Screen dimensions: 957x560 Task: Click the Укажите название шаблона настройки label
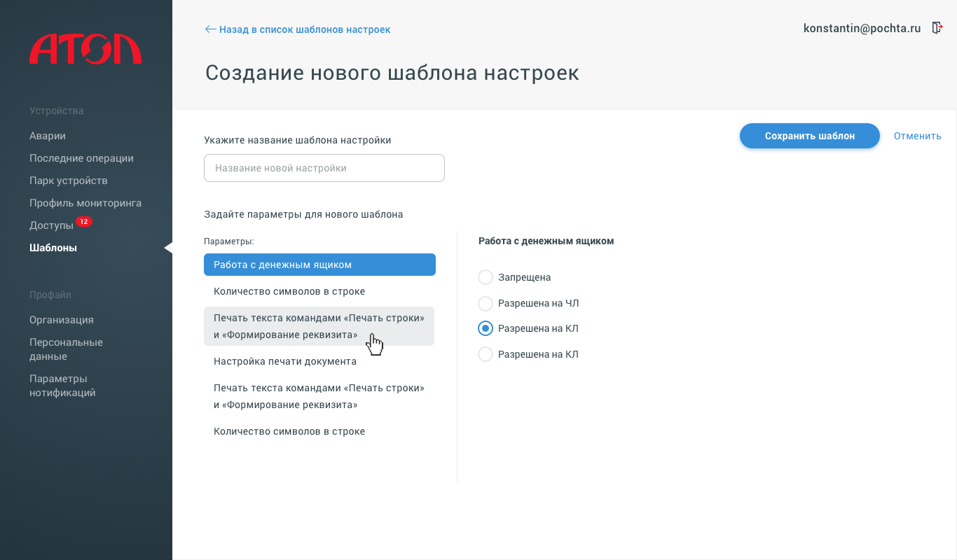coord(298,140)
